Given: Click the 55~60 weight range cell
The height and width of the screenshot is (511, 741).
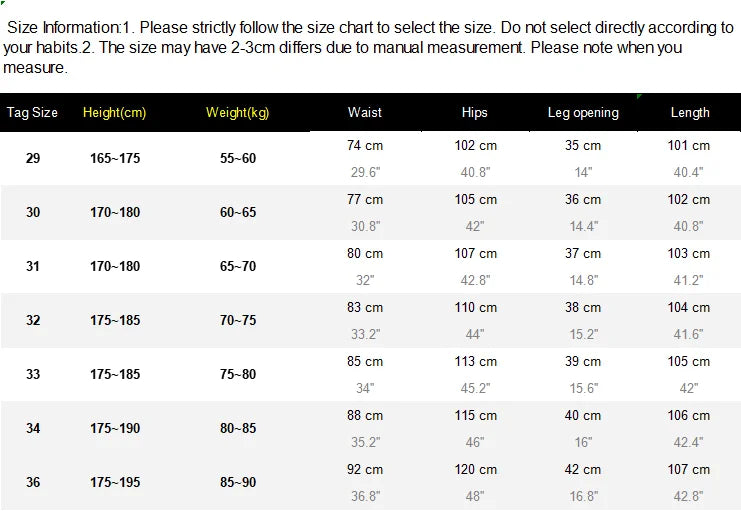Looking at the screenshot, I should pos(238,159).
